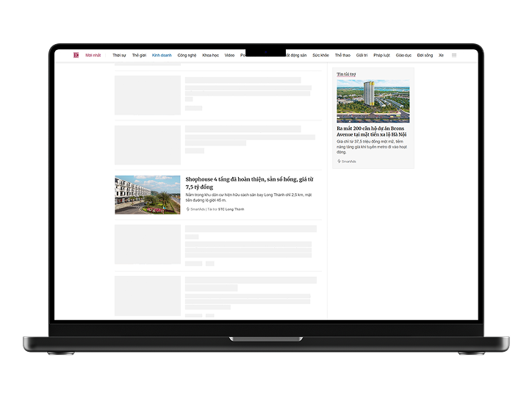Click the Shophouse article thumbnail image
This screenshot has height=398, width=532.
[148, 195]
